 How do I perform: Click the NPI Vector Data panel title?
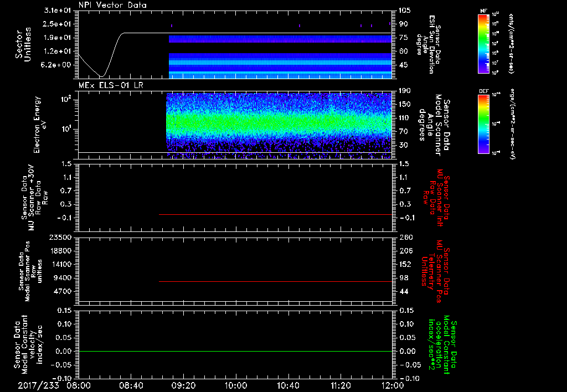112,5
